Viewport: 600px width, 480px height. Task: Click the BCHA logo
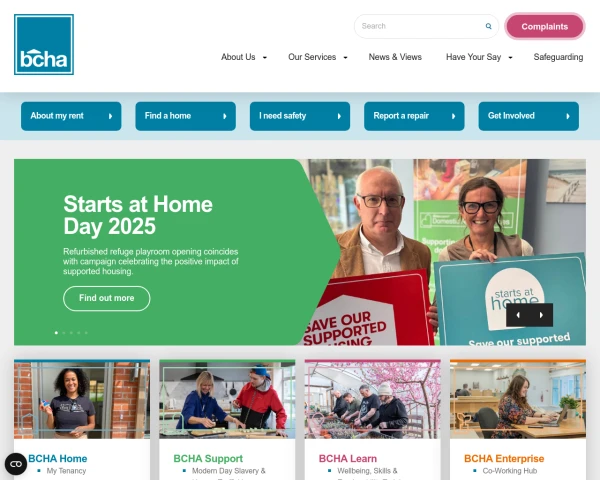(x=44, y=44)
